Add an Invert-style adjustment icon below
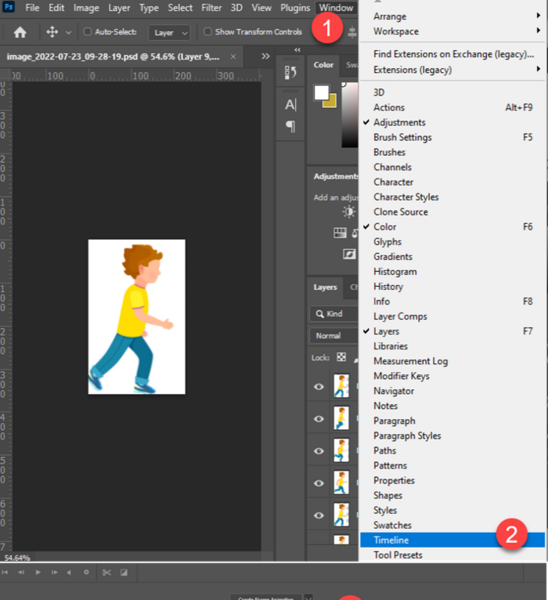Viewport: 548px width, 600px height. pyautogui.click(x=349, y=254)
